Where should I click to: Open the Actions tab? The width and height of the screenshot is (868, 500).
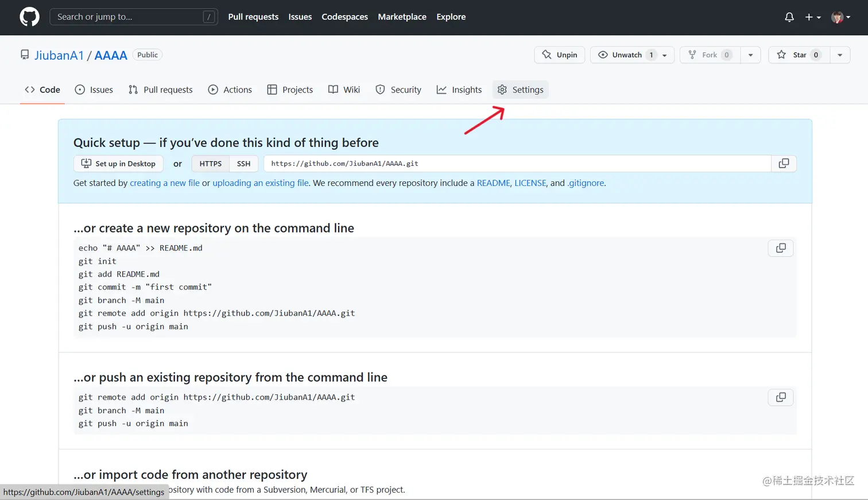[230, 90]
